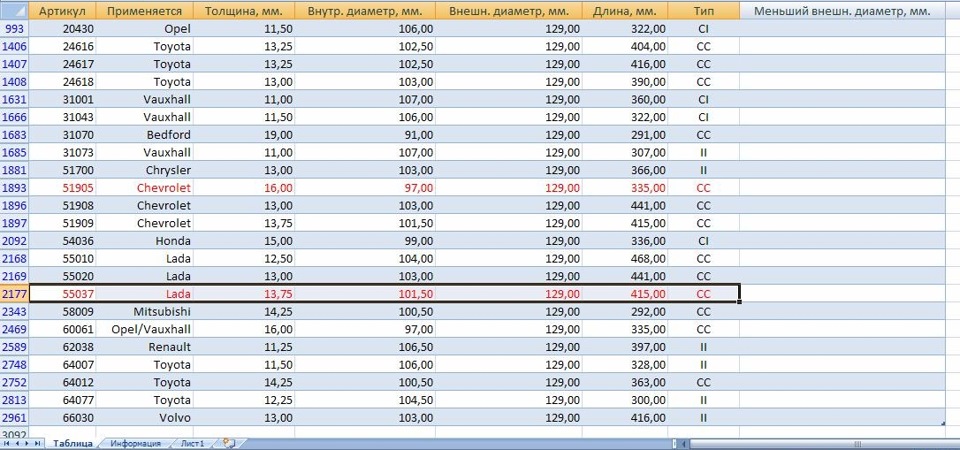Click Toyota cell in row 1407

144,64
